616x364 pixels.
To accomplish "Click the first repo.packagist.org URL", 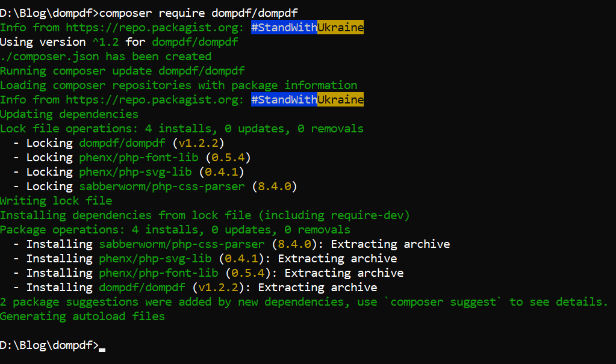I will click(x=152, y=28).
